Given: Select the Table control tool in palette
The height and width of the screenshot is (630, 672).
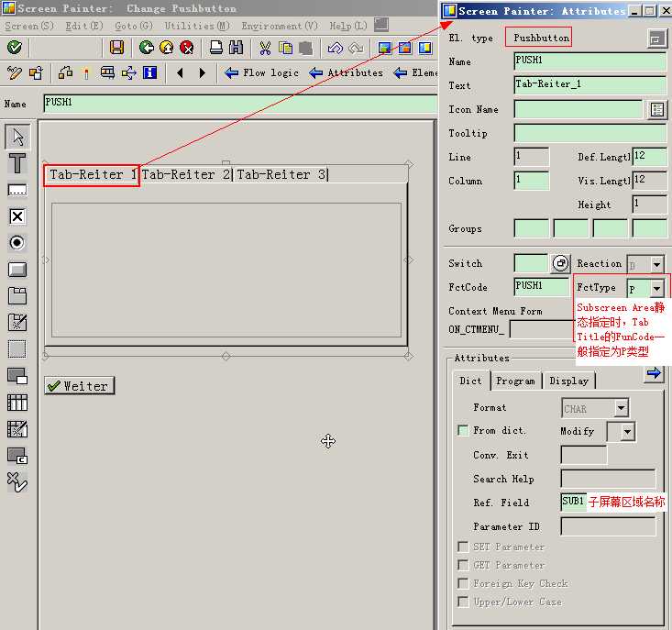Looking at the screenshot, I should pyautogui.click(x=17, y=403).
